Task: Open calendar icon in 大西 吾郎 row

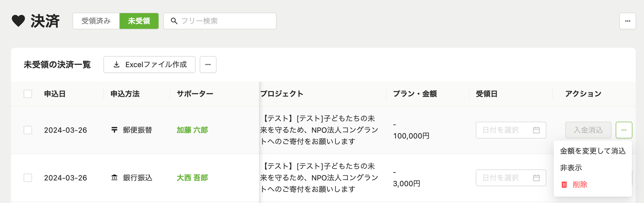Action: pos(536,178)
